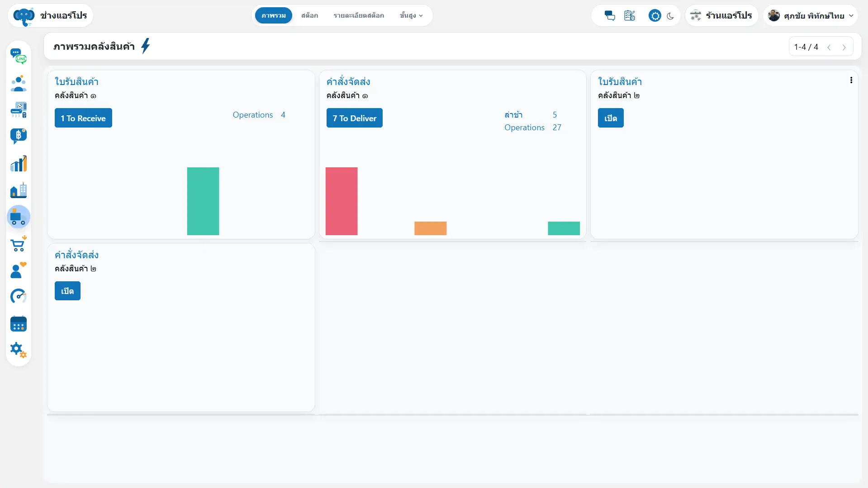The height and width of the screenshot is (488, 868).
Task: Open Operations 27 link on delivery card
Action: (x=533, y=128)
